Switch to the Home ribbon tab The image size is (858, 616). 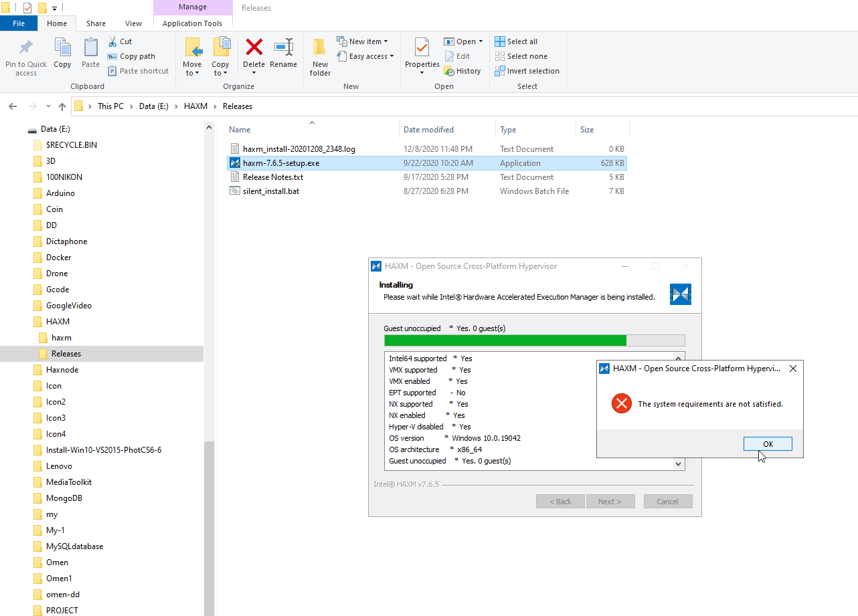click(57, 23)
